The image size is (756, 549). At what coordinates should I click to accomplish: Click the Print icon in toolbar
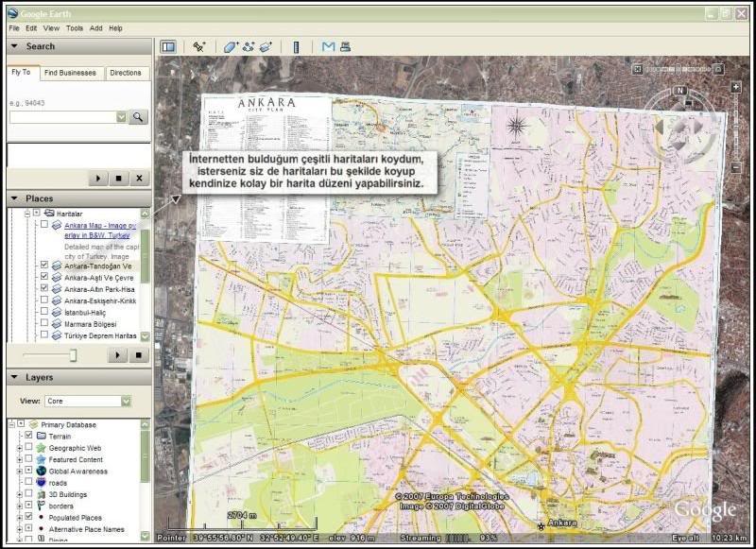click(x=345, y=46)
